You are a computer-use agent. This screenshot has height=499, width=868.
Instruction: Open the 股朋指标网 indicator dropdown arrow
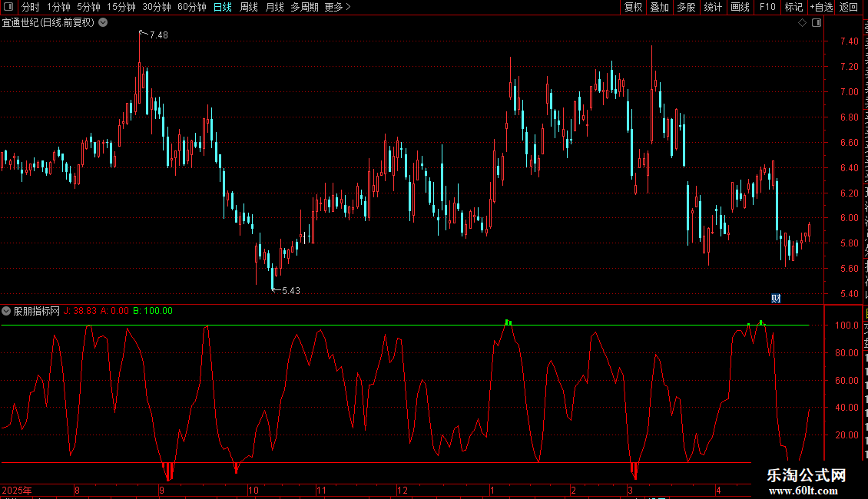click(x=6, y=311)
